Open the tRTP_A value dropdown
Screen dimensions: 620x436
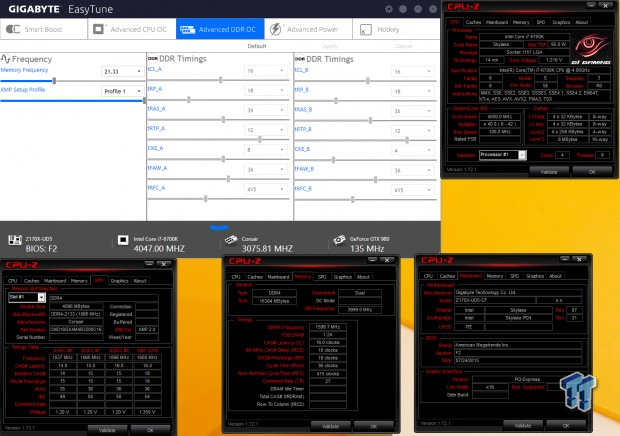click(x=265, y=130)
